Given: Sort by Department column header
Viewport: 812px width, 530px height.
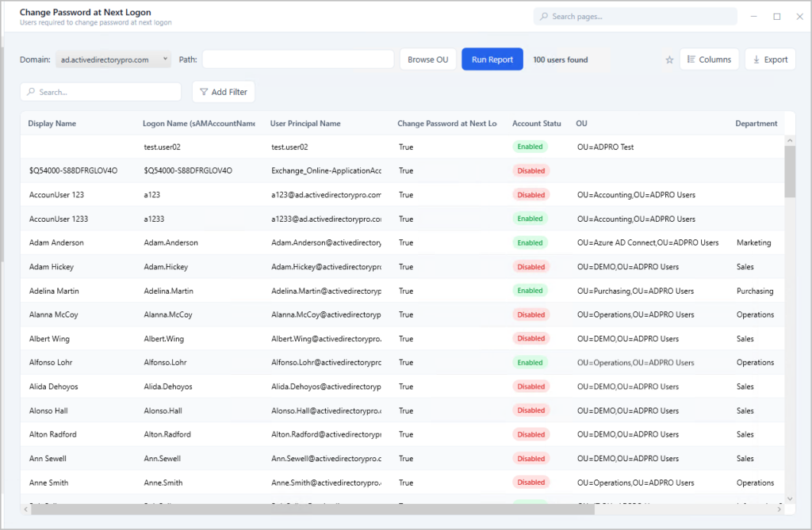Looking at the screenshot, I should tap(756, 124).
